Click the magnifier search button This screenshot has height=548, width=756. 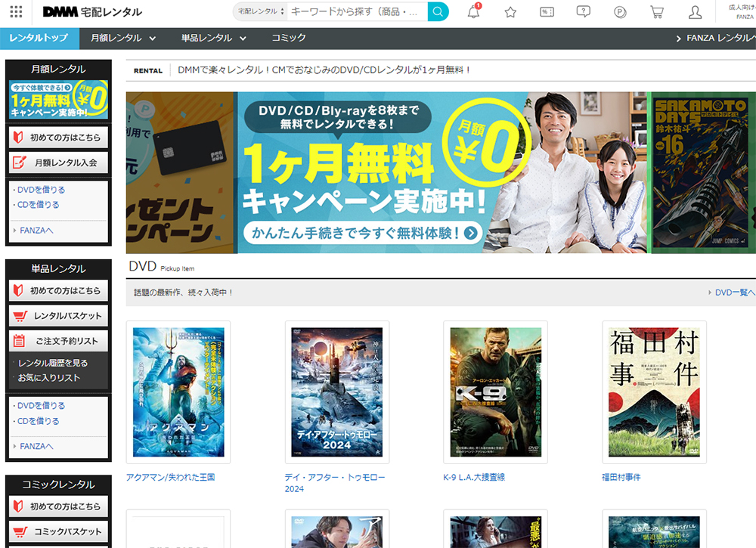coord(438,12)
